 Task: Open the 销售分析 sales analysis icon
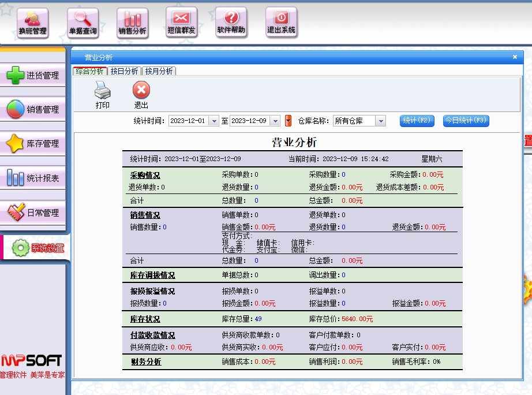pyautogui.click(x=132, y=24)
